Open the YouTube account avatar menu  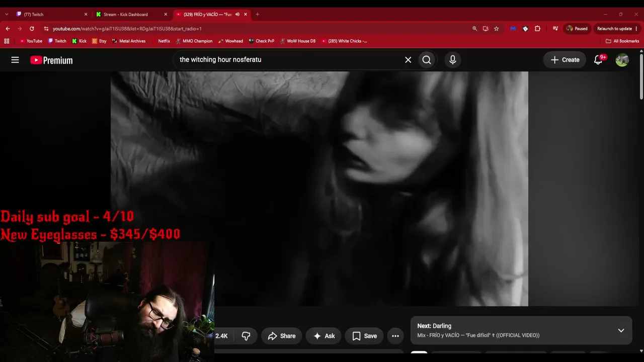coord(622,60)
